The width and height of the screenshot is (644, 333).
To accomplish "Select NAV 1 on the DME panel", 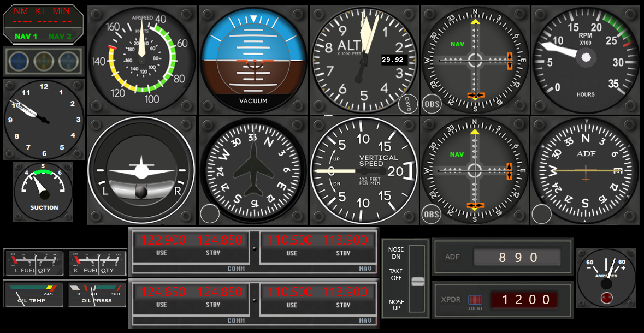I will click(26, 37).
